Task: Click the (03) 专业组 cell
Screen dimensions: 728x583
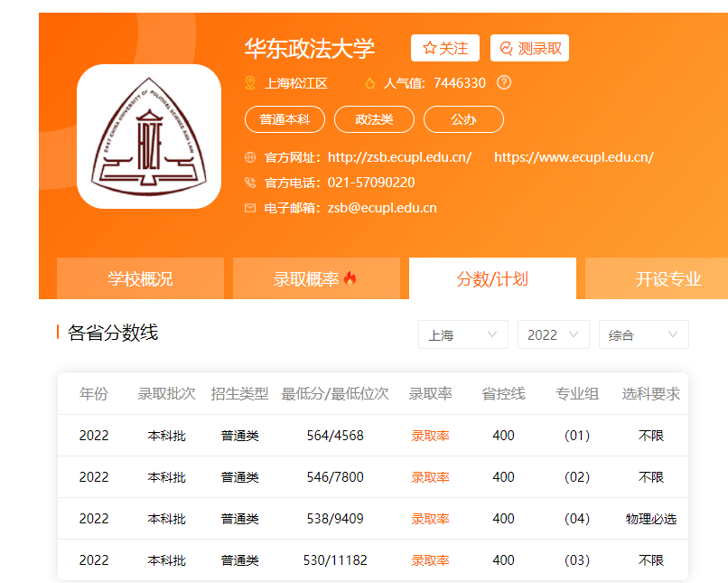Action: tap(577, 560)
